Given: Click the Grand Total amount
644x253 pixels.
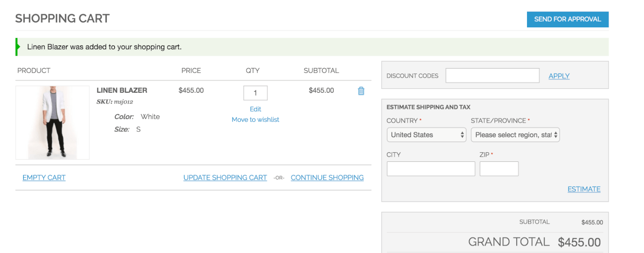Looking at the screenshot, I should [579, 242].
